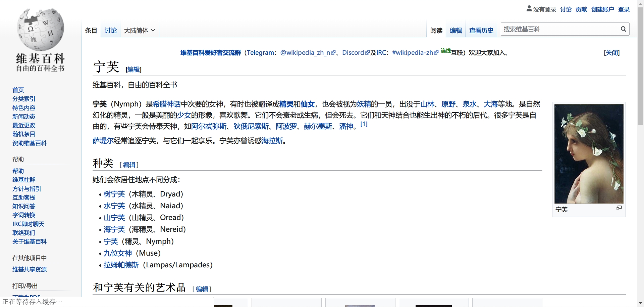Image resolution: width=644 pixels, height=307 pixels.
Task: Select the 编辑 tab at top
Action: click(455, 31)
